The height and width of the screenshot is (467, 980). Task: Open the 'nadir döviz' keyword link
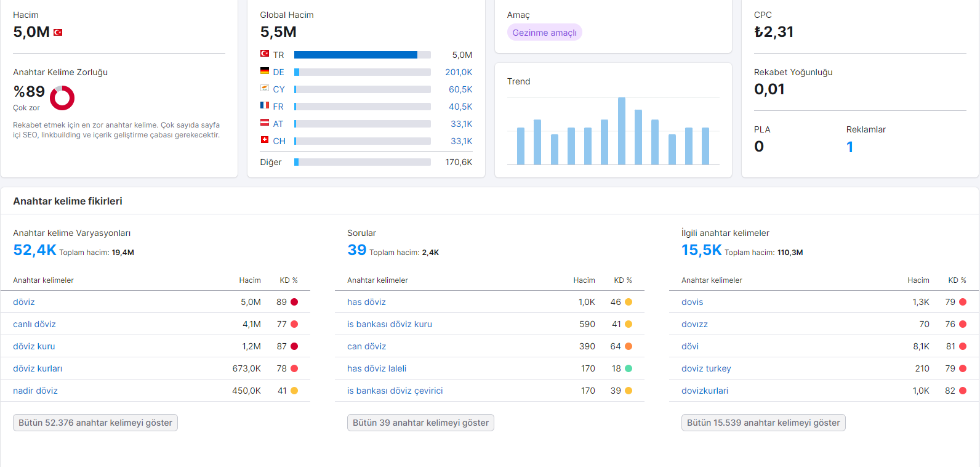[x=35, y=391]
